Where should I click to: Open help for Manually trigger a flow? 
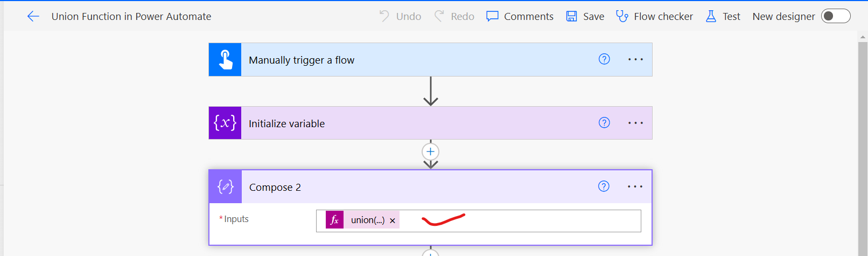coord(604,59)
